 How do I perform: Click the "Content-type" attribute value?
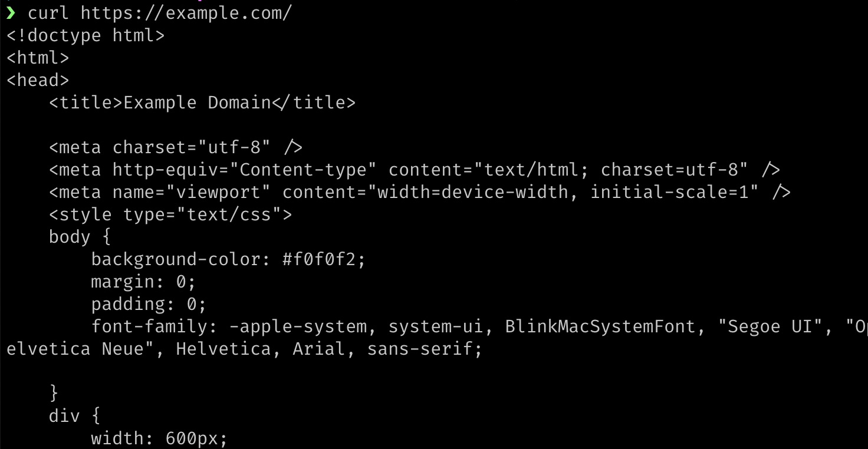tap(303, 170)
